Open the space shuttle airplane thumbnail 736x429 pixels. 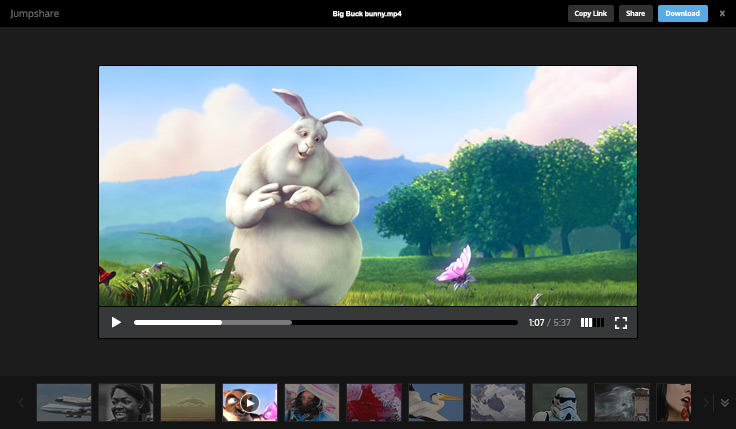[64, 402]
